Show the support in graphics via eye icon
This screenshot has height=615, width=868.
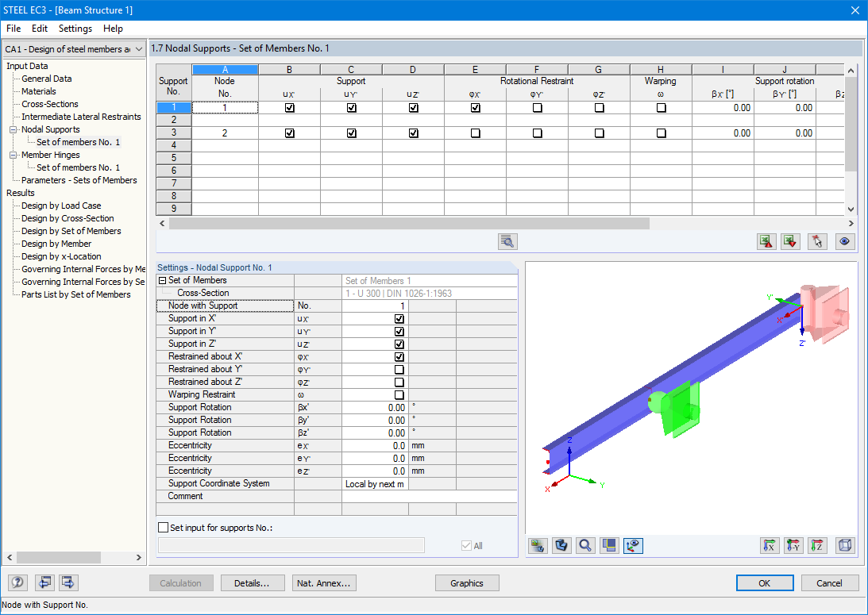(844, 241)
